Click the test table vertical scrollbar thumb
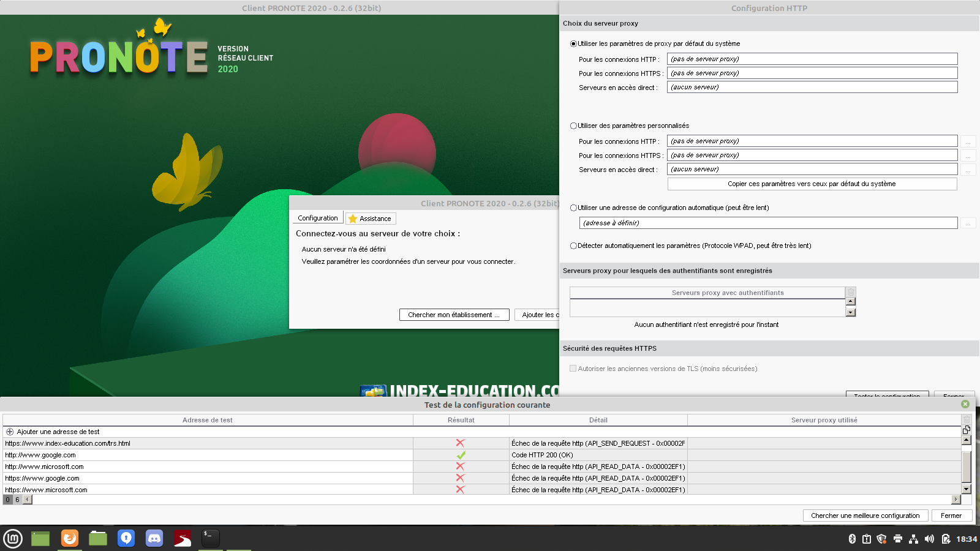The height and width of the screenshot is (551, 980). pyautogui.click(x=967, y=467)
